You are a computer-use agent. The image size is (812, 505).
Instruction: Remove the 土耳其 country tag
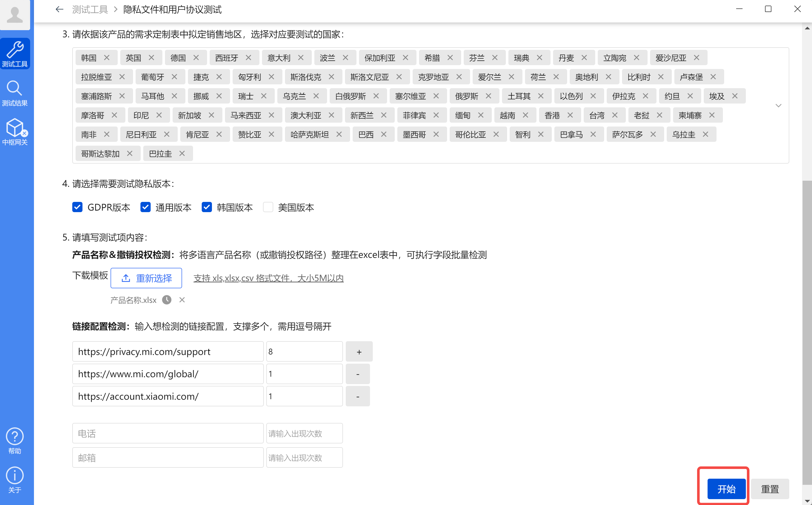coord(541,96)
